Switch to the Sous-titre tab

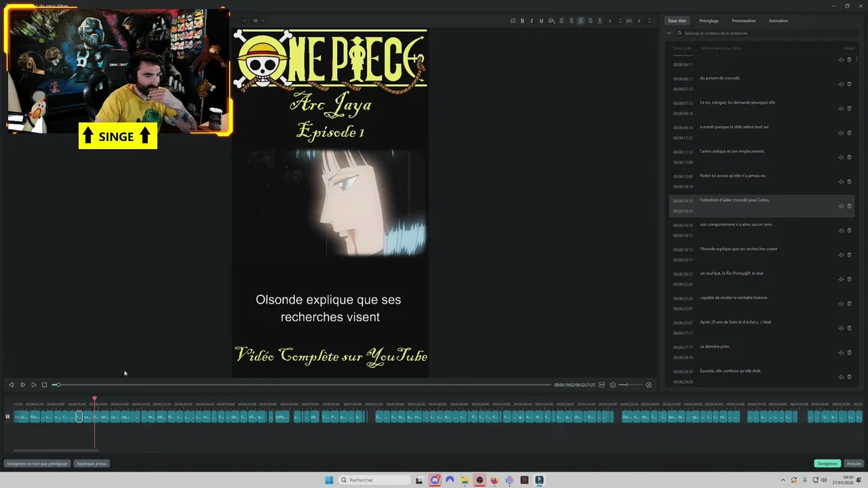click(677, 21)
